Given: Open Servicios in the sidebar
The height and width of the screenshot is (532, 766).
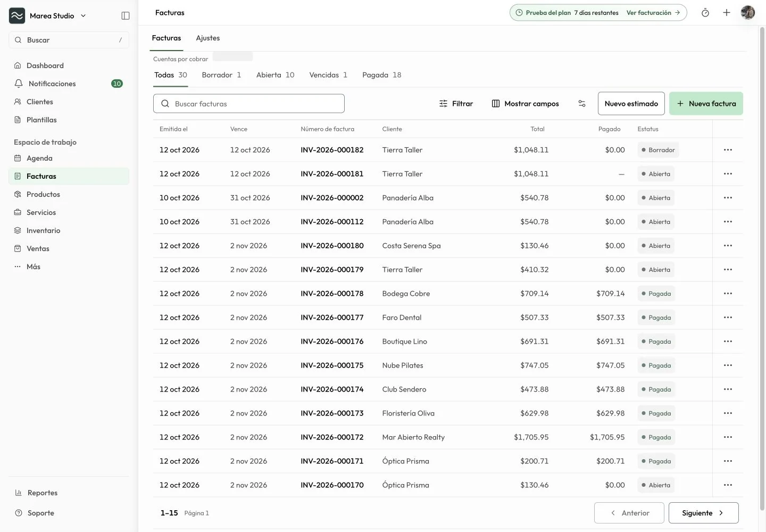Looking at the screenshot, I should pos(69,212).
